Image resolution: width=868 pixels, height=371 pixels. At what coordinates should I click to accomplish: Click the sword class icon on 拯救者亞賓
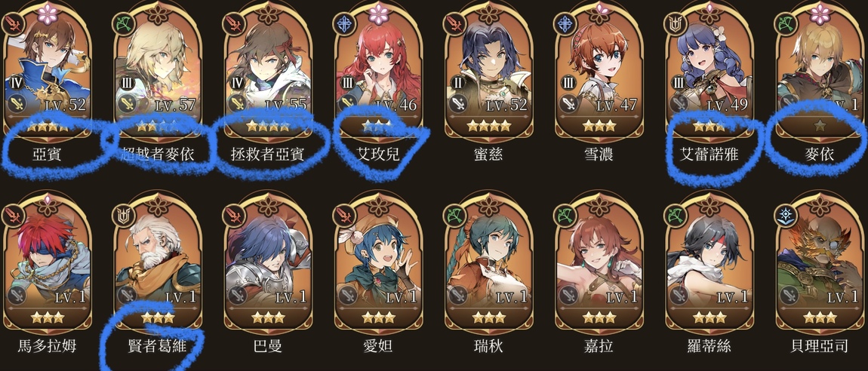tap(233, 23)
